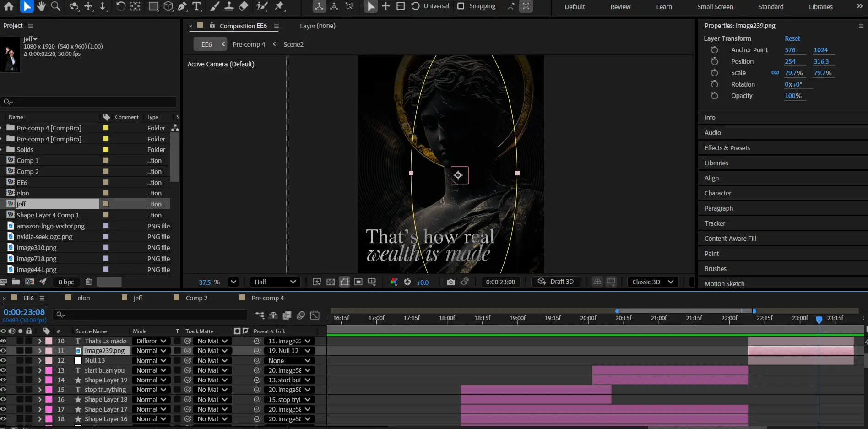The image size is (868, 429).
Task: Switch to the Review workspace
Action: click(x=620, y=7)
